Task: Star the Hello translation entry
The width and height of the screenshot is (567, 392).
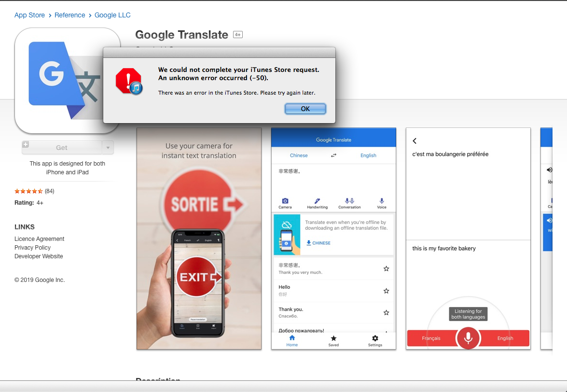Action: pos(386,291)
